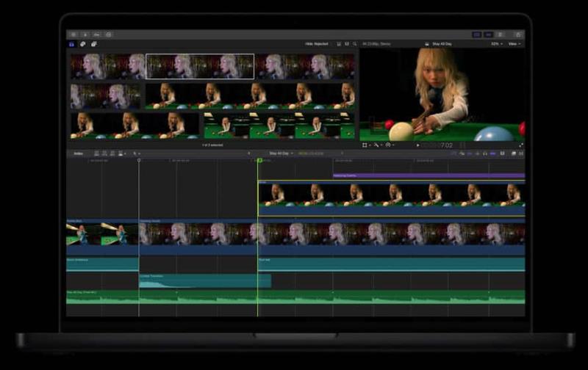This screenshot has height=370, width=588.
Task: Open the browser search field
Action: (x=355, y=44)
